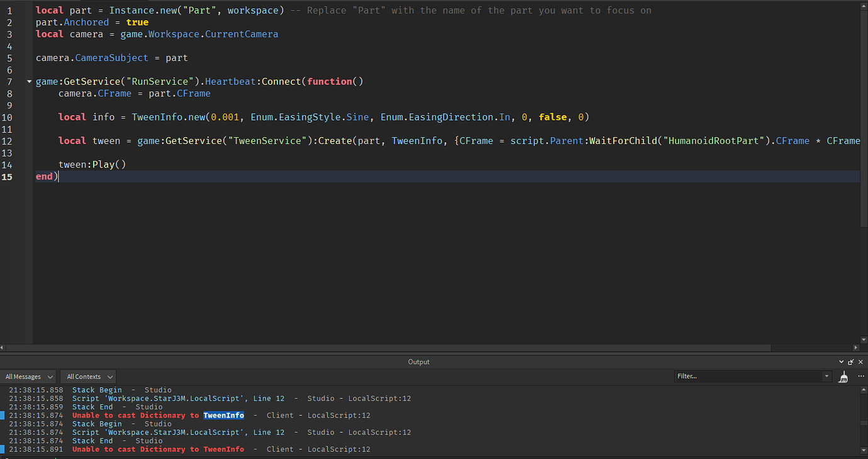Open Output panel three-dots options menu
This screenshot has width=868, height=459.
(860, 376)
